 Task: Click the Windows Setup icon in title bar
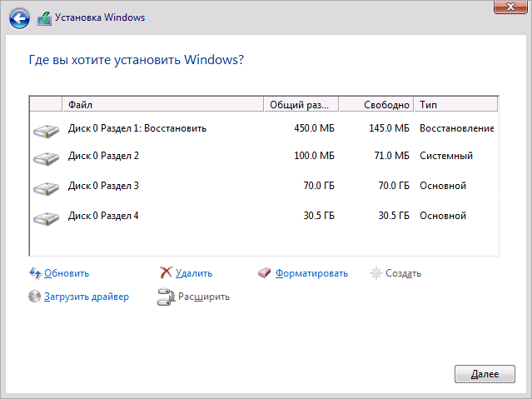(44, 17)
